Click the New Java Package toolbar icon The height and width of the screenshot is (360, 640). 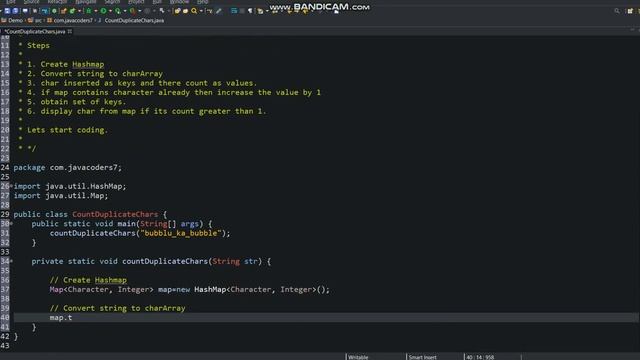(x=63, y=11)
